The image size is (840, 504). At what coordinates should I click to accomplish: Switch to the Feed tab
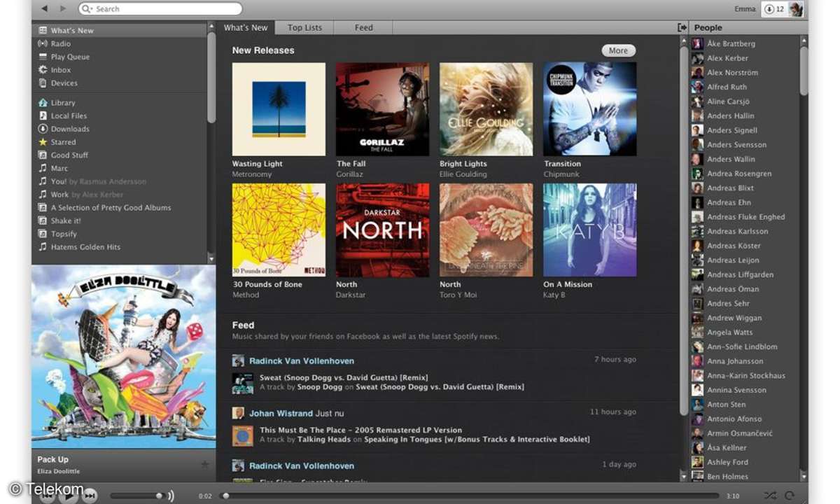click(363, 27)
